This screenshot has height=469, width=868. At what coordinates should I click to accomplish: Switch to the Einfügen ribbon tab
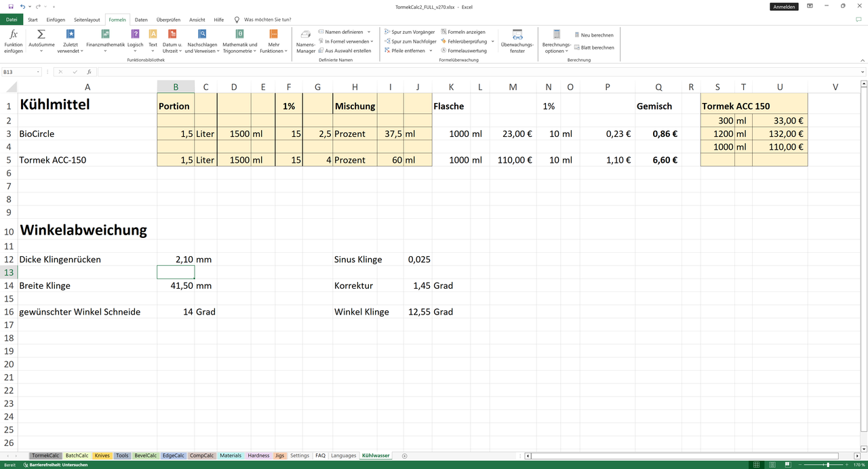point(56,20)
